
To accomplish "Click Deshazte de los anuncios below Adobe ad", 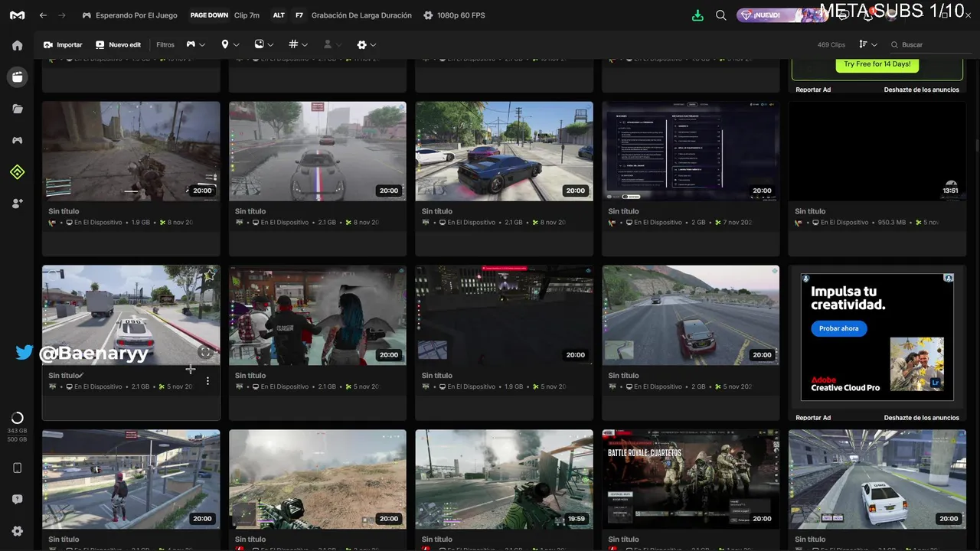I will pos(921,418).
